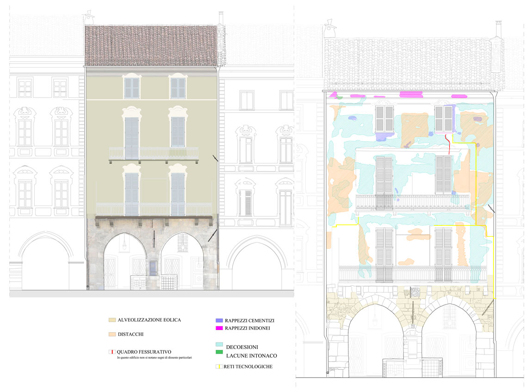Select the peach Distacchi legend swatch
The width and height of the screenshot is (532, 392).
coord(112,334)
